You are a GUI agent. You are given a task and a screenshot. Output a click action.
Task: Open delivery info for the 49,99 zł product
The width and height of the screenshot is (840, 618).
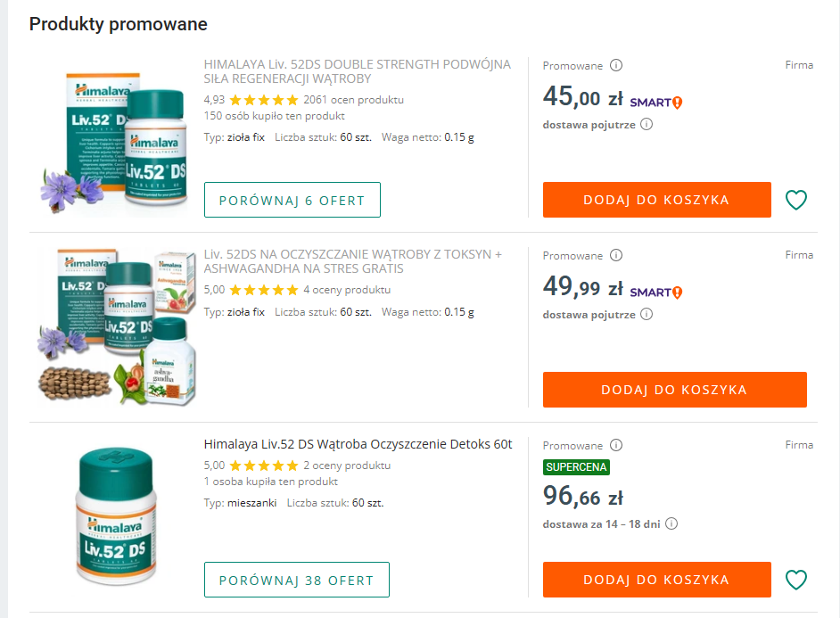pyautogui.click(x=646, y=314)
